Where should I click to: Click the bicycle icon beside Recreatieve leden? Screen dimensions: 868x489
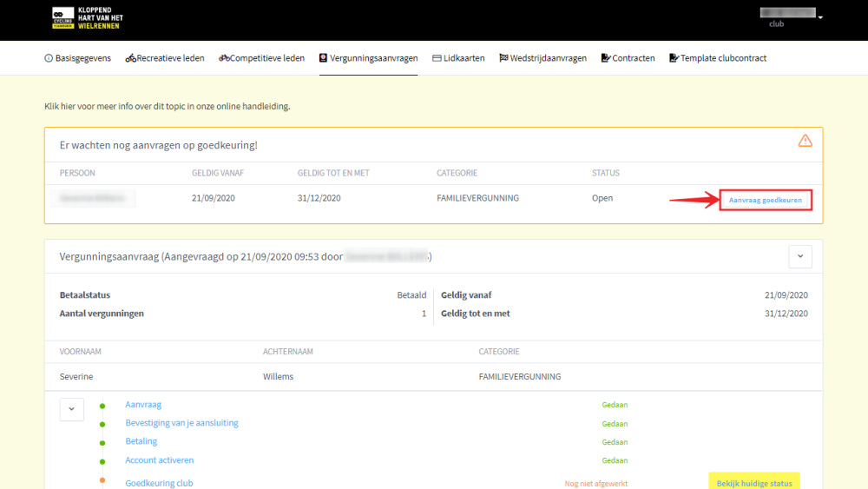[x=131, y=58]
